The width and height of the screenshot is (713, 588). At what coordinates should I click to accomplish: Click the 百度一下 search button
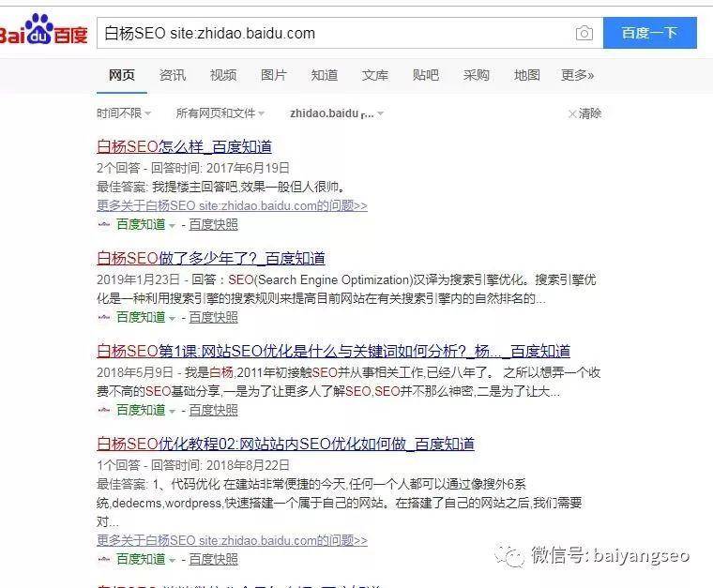tap(650, 33)
